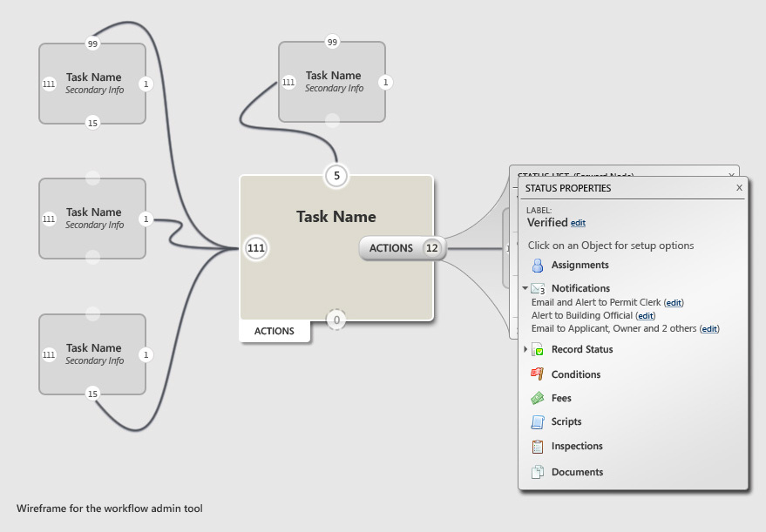The width and height of the screenshot is (766, 532).
Task: Collapse the Notifications section triangle
Action: click(525, 288)
